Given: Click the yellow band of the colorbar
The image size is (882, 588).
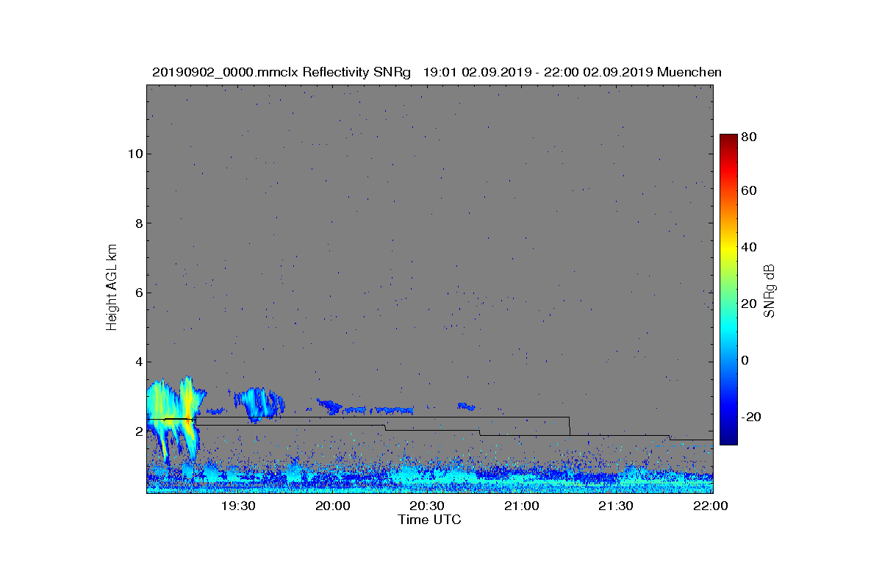Looking at the screenshot, I should pos(728,248).
